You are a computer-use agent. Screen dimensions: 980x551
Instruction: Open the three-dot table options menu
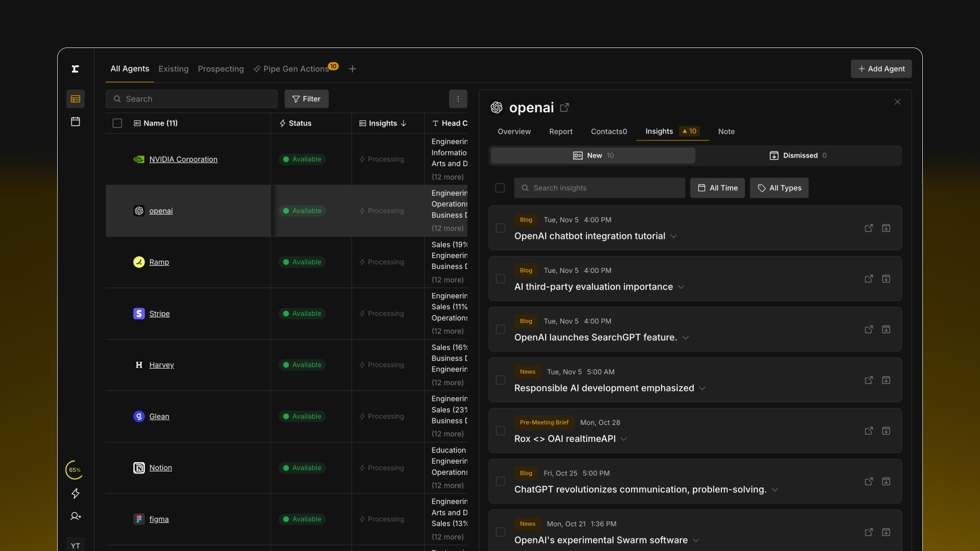click(458, 99)
